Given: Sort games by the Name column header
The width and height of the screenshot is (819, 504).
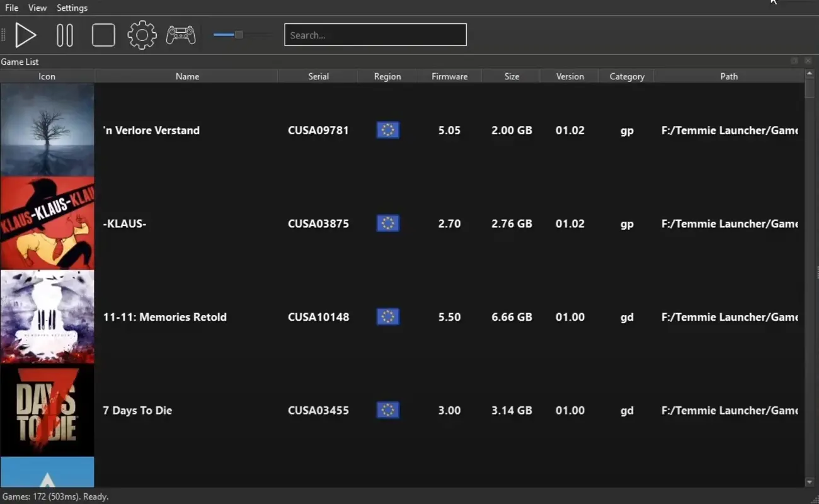Looking at the screenshot, I should pyautogui.click(x=187, y=76).
